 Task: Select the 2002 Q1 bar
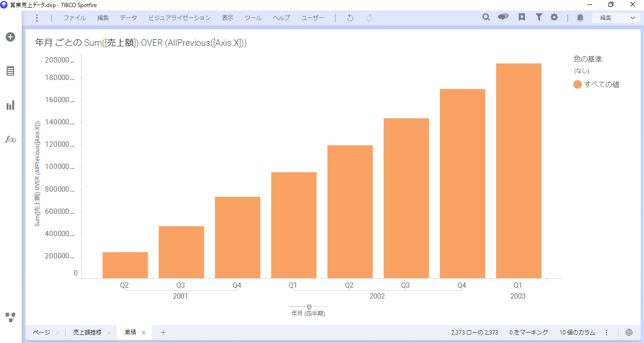pyautogui.click(x=294, y=225)
